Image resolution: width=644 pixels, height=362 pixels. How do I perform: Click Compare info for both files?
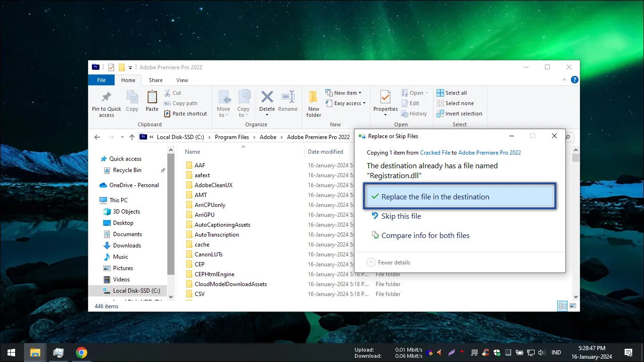coord(425,235)
